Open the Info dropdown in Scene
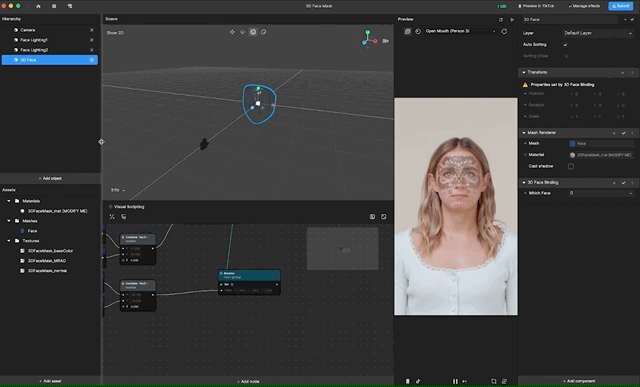This screenshot has width=640, height=387. [118, 190]
